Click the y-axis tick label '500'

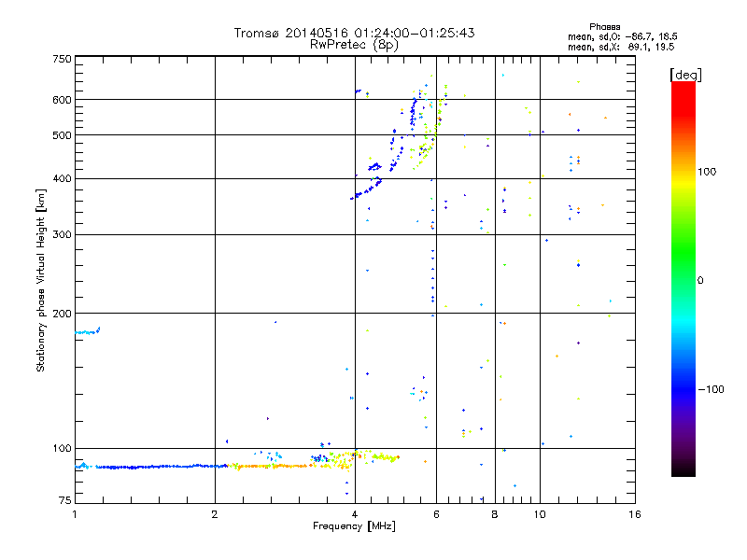[62, 135]
